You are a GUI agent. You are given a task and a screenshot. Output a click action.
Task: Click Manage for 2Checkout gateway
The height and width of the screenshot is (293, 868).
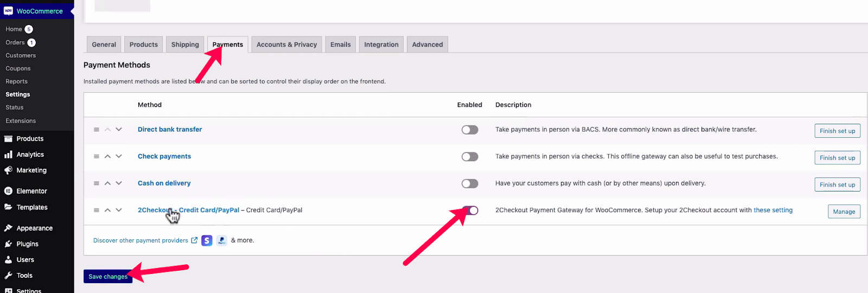pyautogui.click(x=844, y=212)
